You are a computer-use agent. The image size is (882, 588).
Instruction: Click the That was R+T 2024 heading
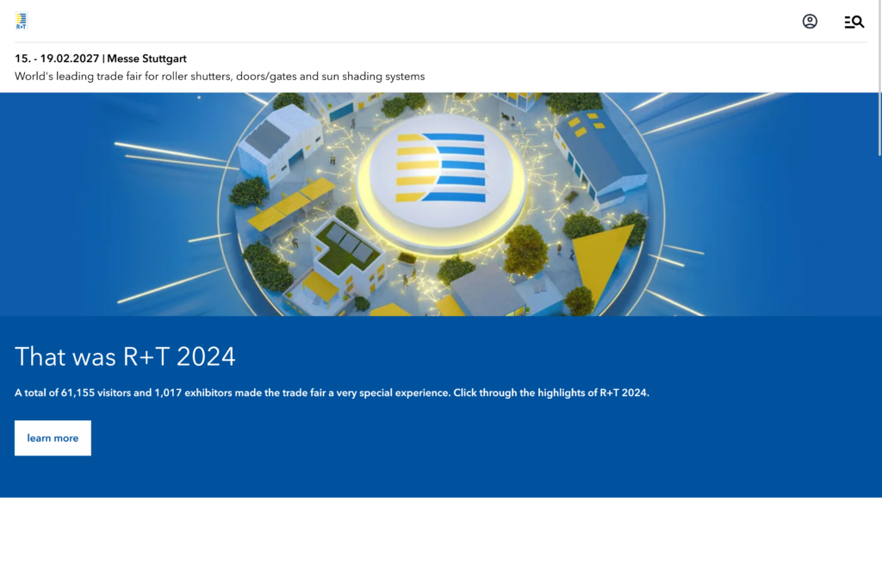(126, 356)
